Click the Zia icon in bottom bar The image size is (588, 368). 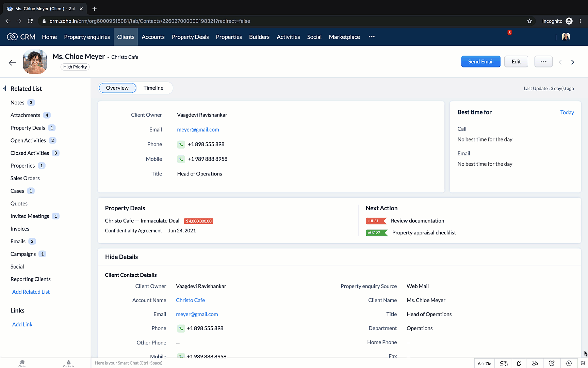[535, 364]
